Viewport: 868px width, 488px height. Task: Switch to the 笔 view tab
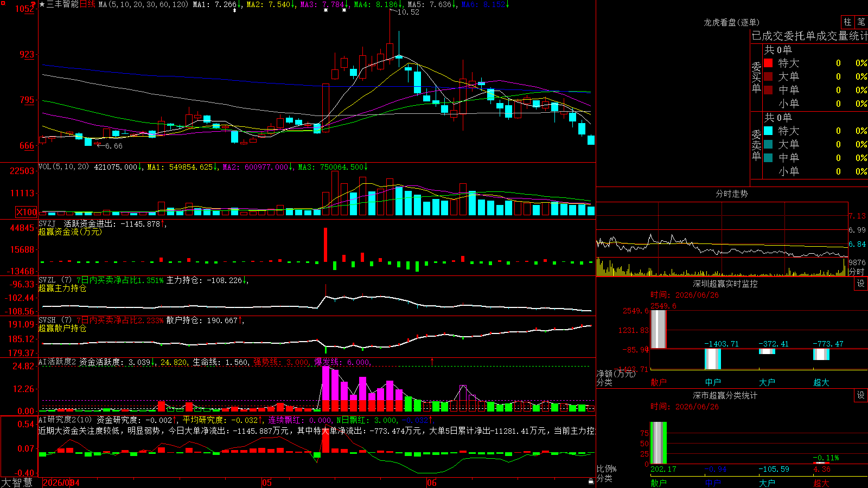click(861, 22)
